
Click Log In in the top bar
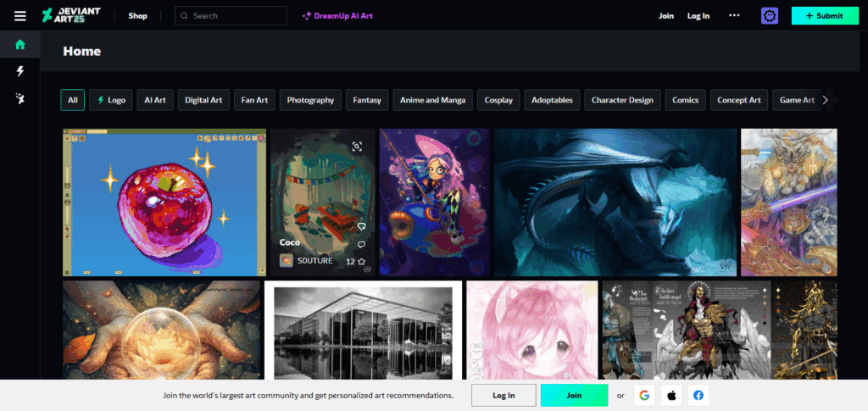(698, 15)
